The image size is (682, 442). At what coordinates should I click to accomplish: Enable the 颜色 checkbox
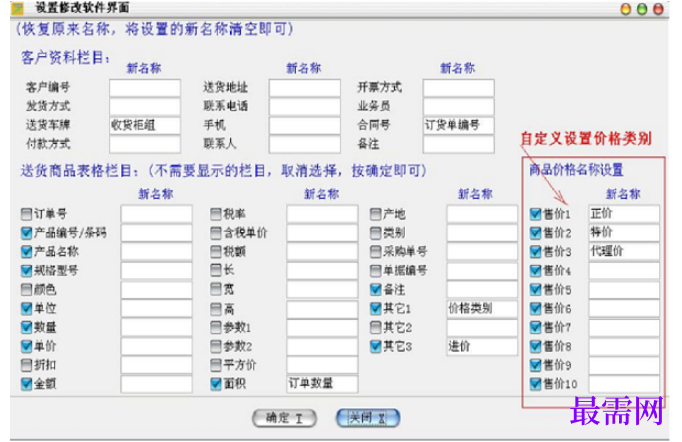click(27, 289)
